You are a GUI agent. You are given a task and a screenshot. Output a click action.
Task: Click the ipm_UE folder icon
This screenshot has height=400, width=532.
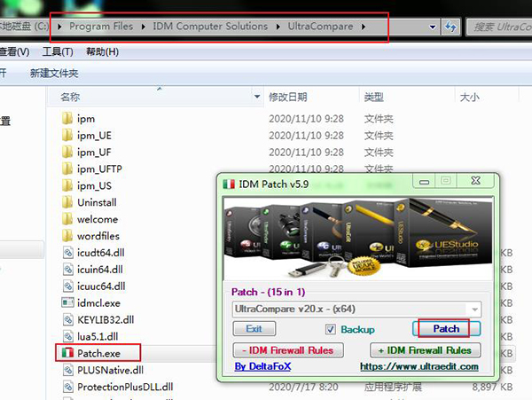click(67, 136)
